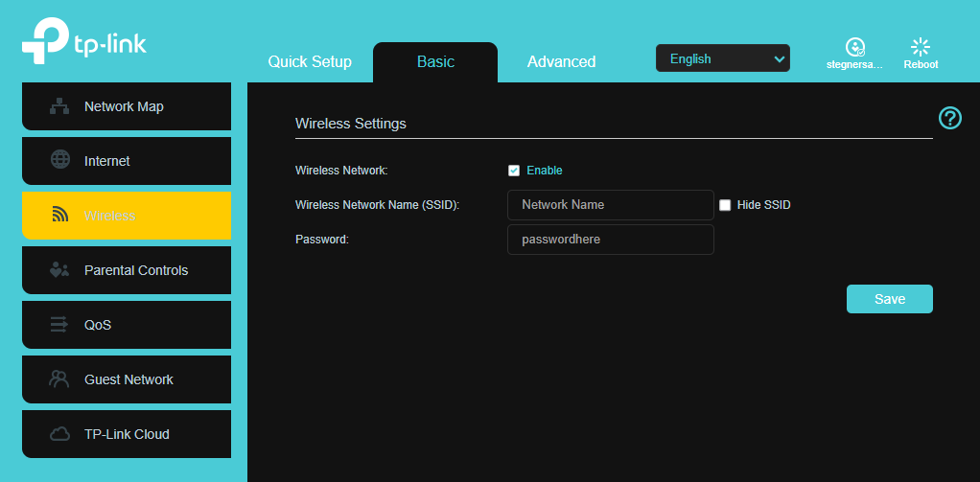Click the QoS arrows icon
Viewport: 980px width, 482px height.
(x=59, y=325)
